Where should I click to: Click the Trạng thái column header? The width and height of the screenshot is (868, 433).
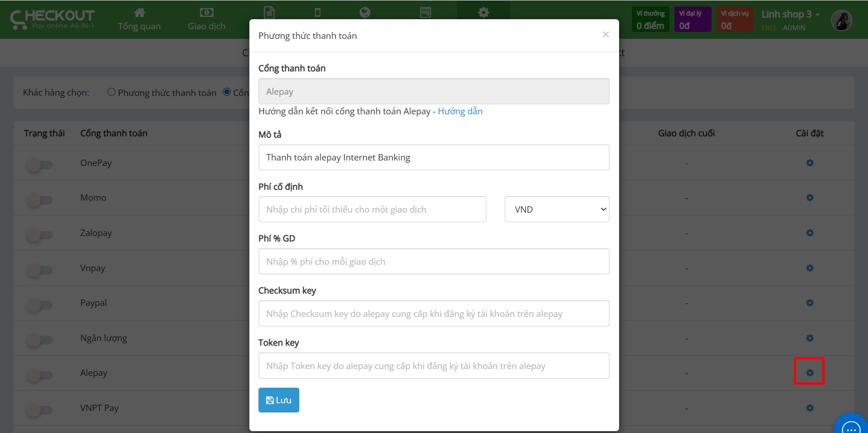(x=44, y=133)
